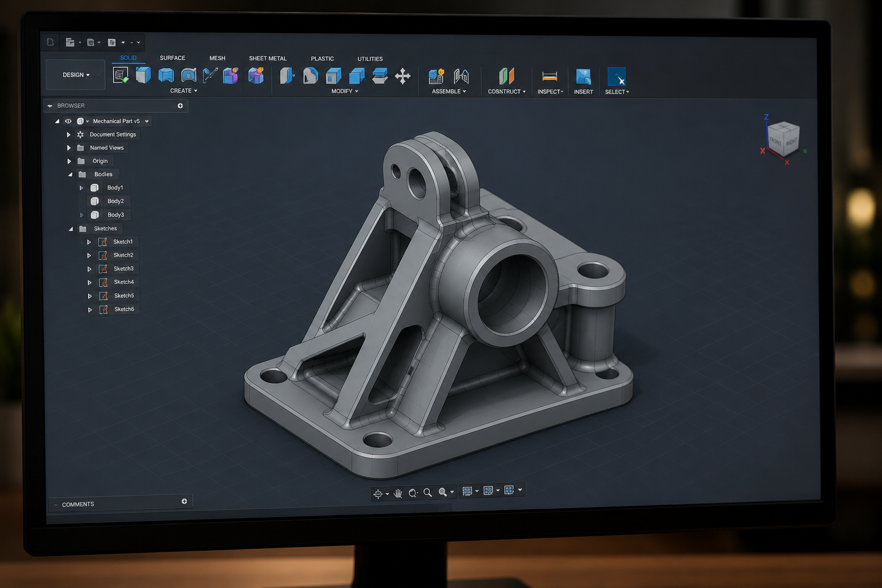Click the New Component icon in Assemble
This screenshot has width=882, height=588.
click(x=436, y=76)
